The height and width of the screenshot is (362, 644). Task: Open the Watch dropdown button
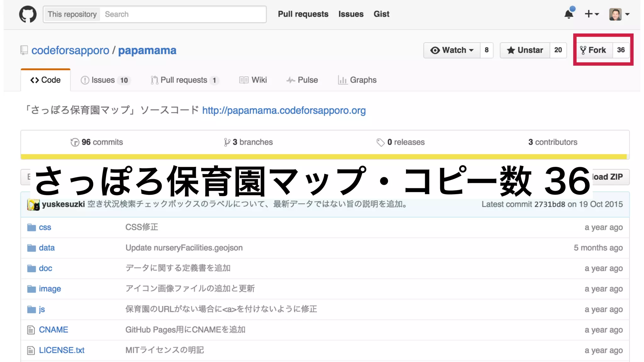pyautogui.click(x=452, y=50)
